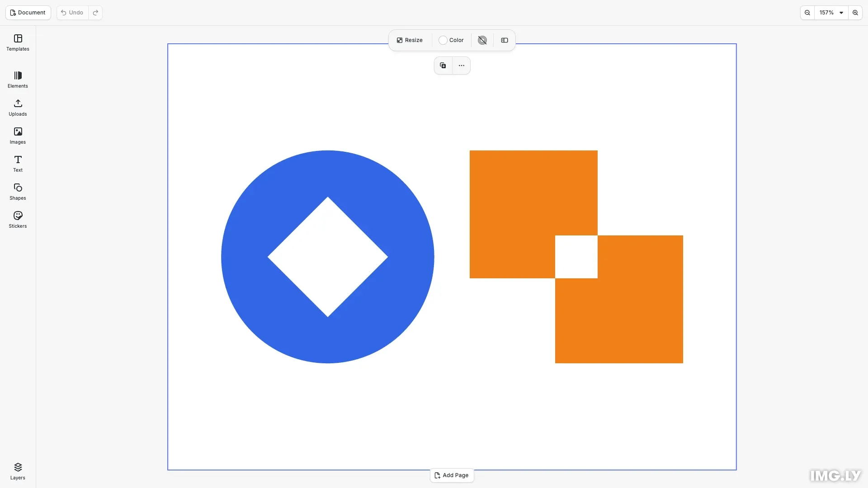
Task: Open the Images panel
Action: pos(18,136)
